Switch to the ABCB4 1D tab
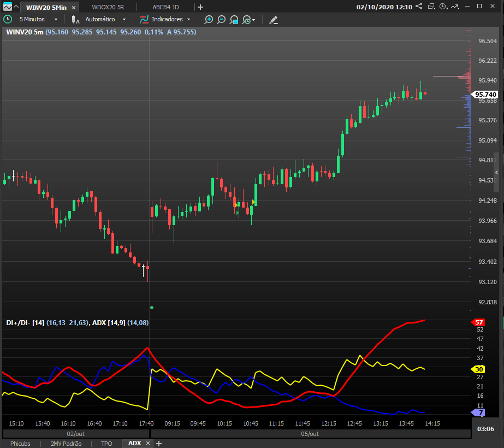This screenshot has height=448, width=504. click(x=165, y=7)
